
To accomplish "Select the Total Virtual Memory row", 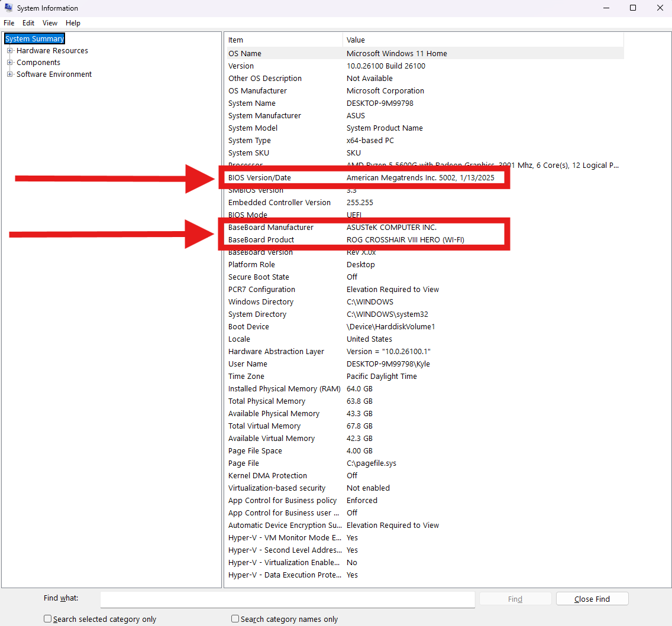I will [x=425, y=426].
